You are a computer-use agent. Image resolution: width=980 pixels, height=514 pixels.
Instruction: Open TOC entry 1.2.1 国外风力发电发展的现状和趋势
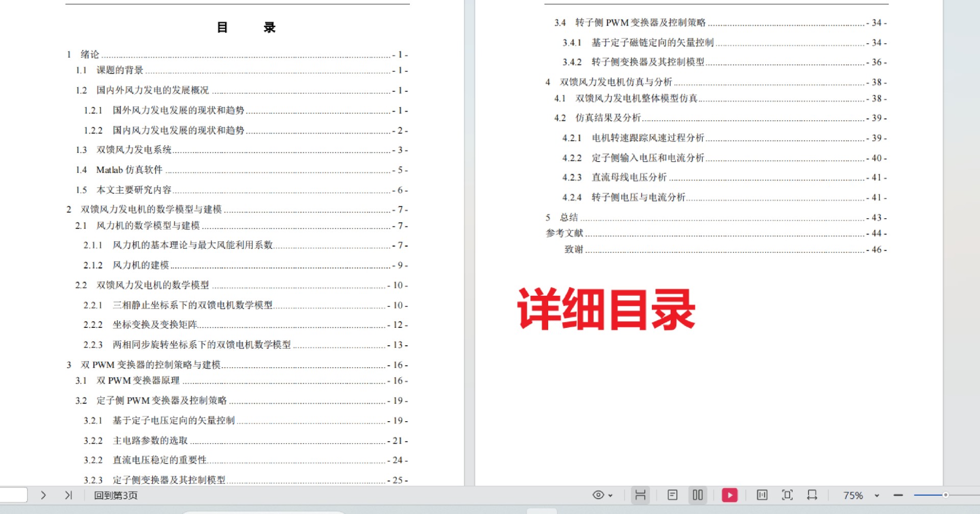(x=246, y=110)
